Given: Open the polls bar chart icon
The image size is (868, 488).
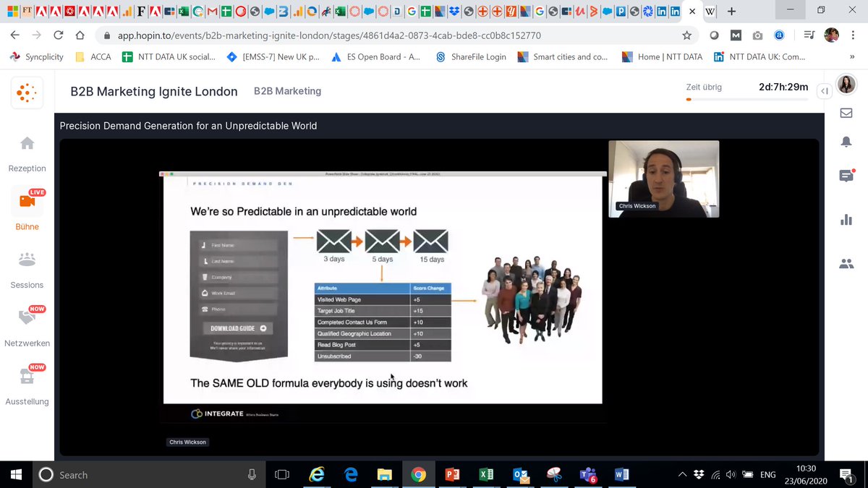Looking at the screenshot, I should [846, 220].
